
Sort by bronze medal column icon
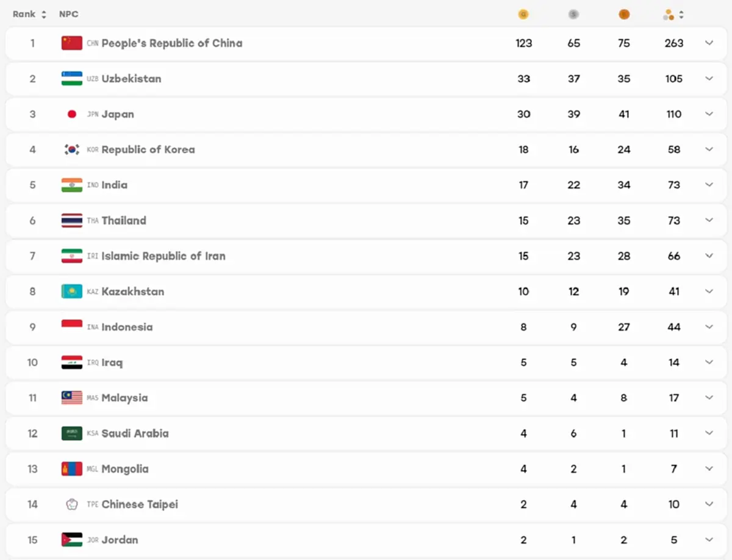pyautogui.click(x=623, y=15)
